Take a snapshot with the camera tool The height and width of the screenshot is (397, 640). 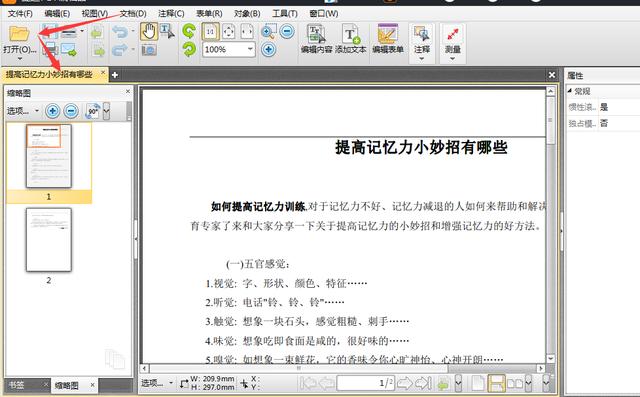coord(149,50)
